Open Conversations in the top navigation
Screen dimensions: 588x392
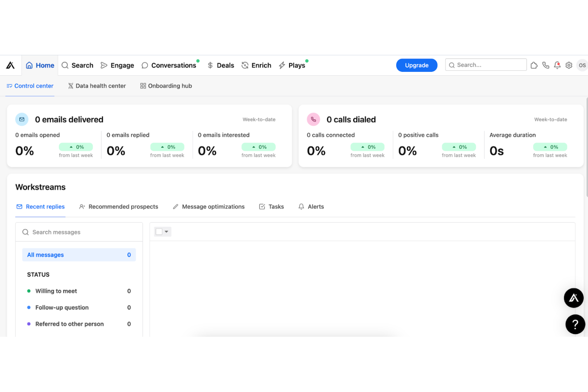169,65
